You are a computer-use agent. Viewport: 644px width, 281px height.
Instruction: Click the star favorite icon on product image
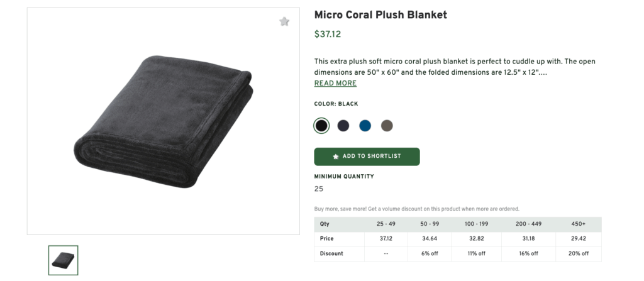[284, 22]
